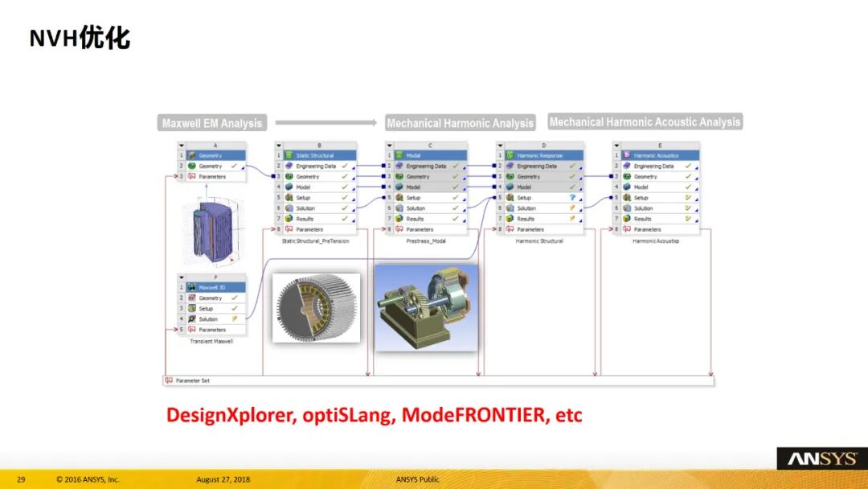The height and width of the screenshot is (489, 868).
Task: Click the green checkmark beside Static Structural Model
Action: coord(344,187)
